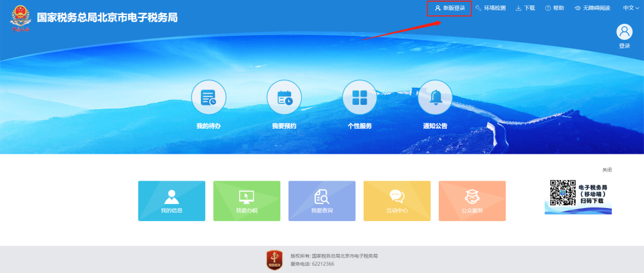Viewport: 644px width, 273px height.
Task: Select the 我要办税 green tile
Action: (x=247, y=201)
